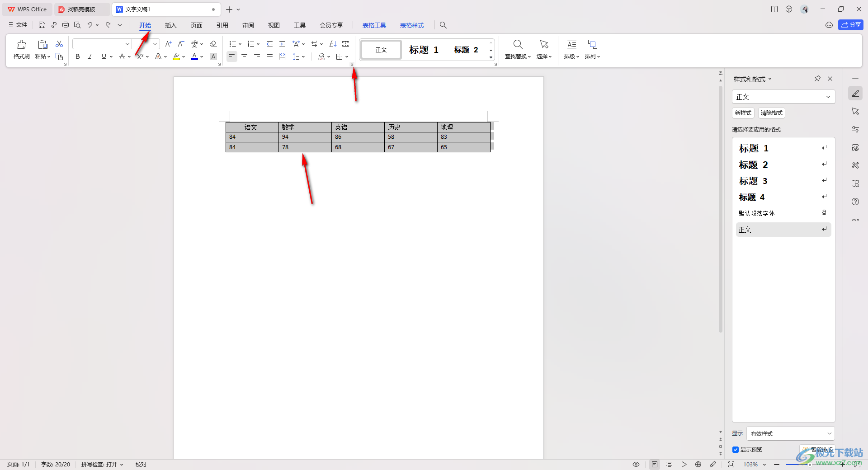Justify the paragraph text
This screenshot has width=868, height=470.
269,56
